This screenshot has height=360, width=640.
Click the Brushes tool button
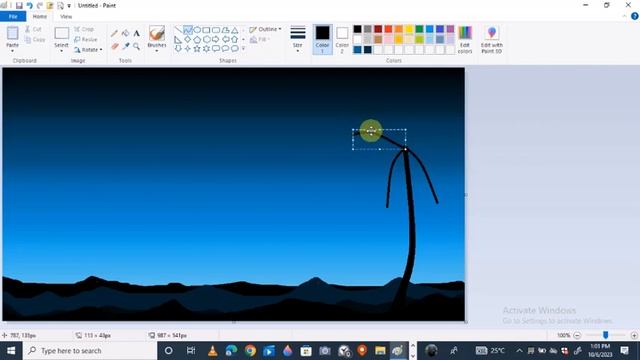(157, 36)
